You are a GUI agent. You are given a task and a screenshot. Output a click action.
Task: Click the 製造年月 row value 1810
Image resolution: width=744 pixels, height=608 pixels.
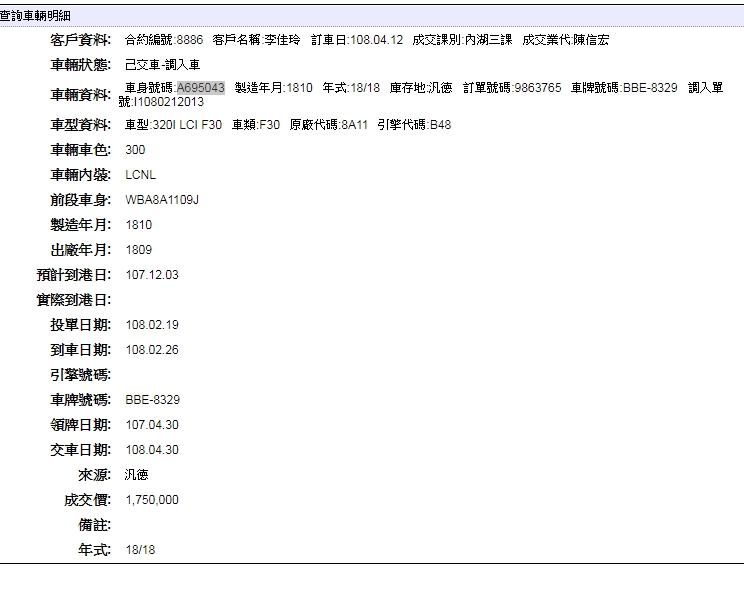coord(139,225)
